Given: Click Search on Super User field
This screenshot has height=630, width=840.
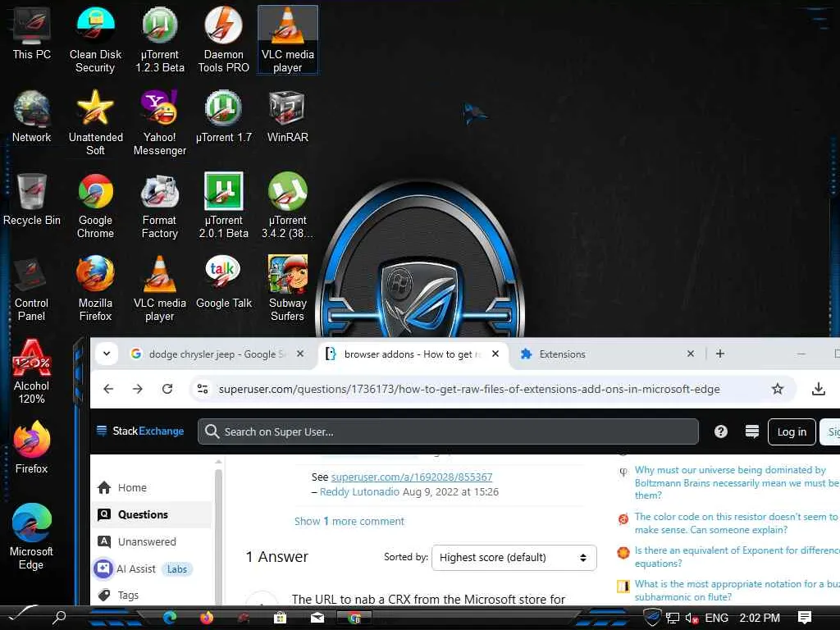Looking at the screenshot, I should 448,431.
